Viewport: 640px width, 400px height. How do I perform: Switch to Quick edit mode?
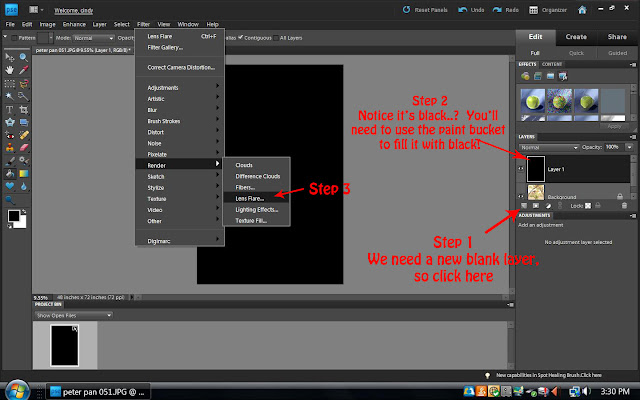pyautogui.click(x=576, y=53)
